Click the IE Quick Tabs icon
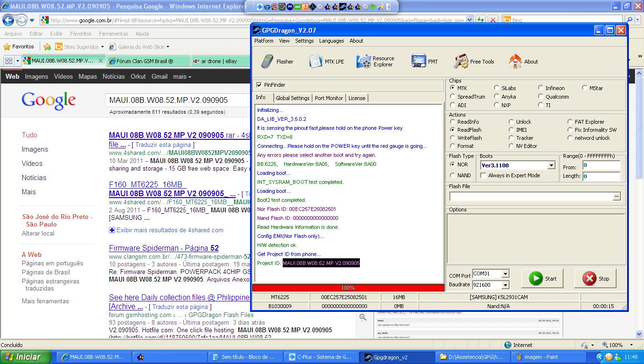This screenshot has height=364, width=644. coord(9,61)
